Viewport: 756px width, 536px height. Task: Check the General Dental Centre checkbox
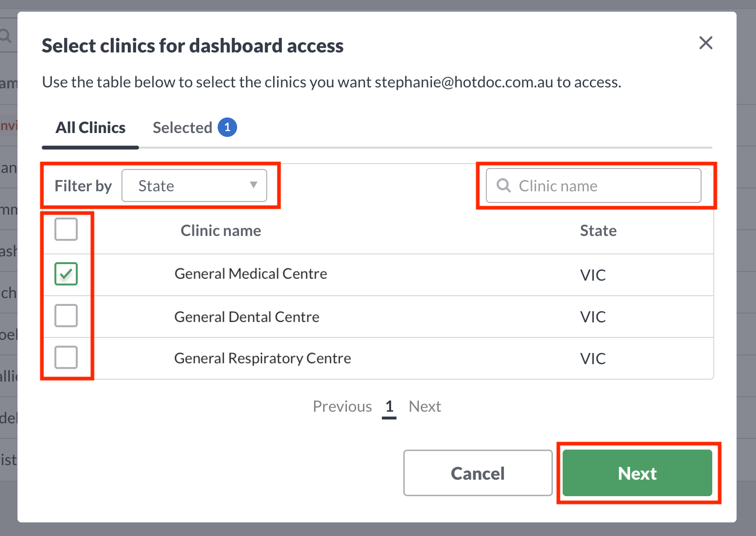66,316
